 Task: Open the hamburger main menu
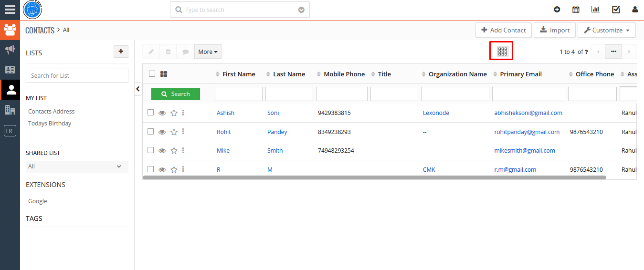pos(10,10)
